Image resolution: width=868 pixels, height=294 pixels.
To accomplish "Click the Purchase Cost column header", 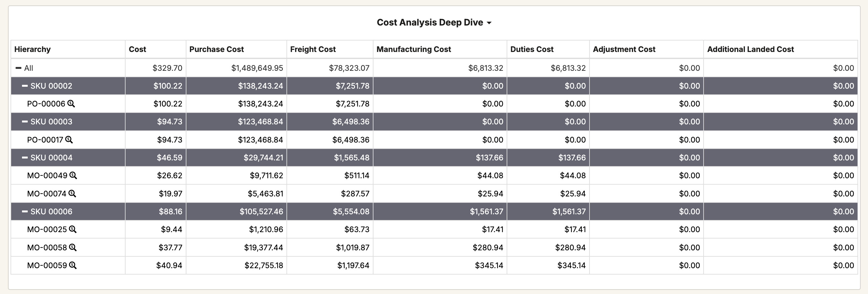I will pyautogui.click(x=216, y=49).
